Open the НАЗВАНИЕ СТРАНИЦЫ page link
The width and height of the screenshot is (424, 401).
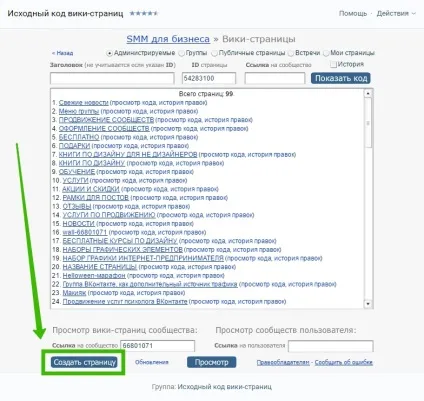click(100, 267)
